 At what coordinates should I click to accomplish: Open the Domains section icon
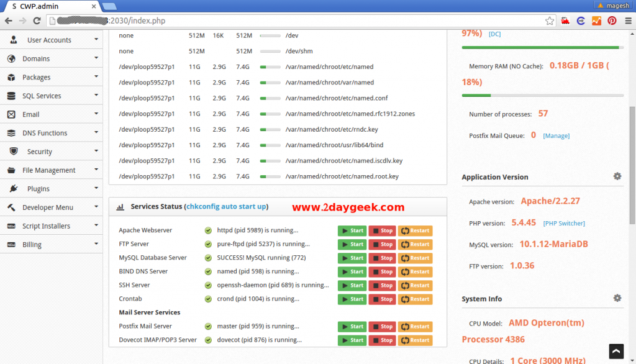[x=13, y=58]
